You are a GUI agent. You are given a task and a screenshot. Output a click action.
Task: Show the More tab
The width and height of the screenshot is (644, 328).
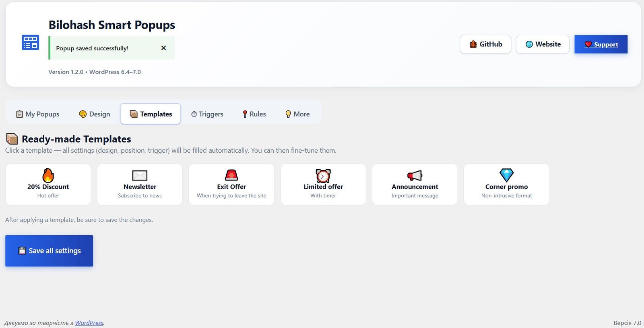(x=297, y=114)
